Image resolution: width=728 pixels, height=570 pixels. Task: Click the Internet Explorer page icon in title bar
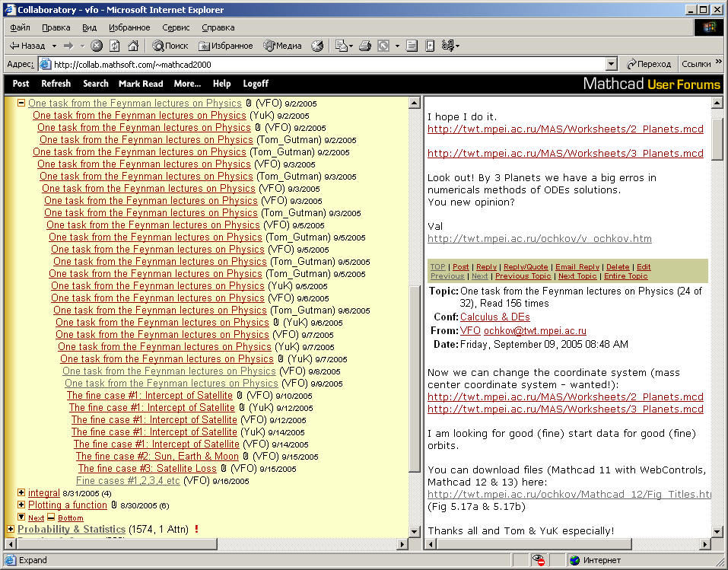pos(10,9)
